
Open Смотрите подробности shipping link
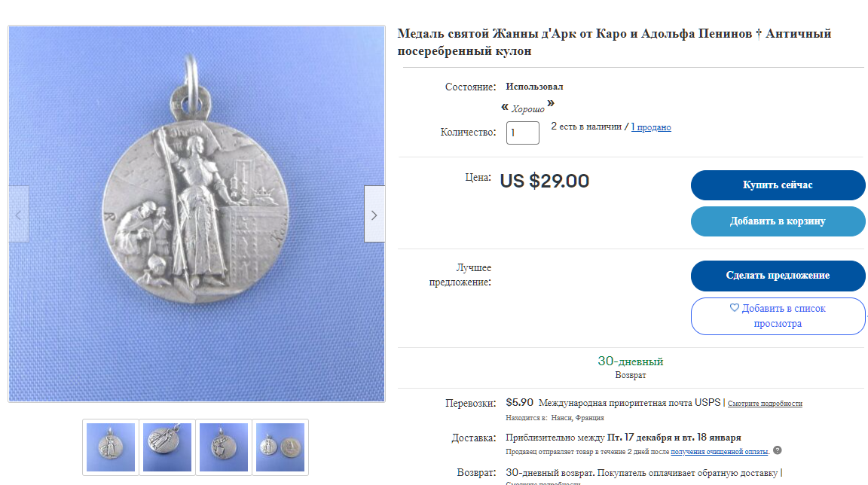click(765, 403)
